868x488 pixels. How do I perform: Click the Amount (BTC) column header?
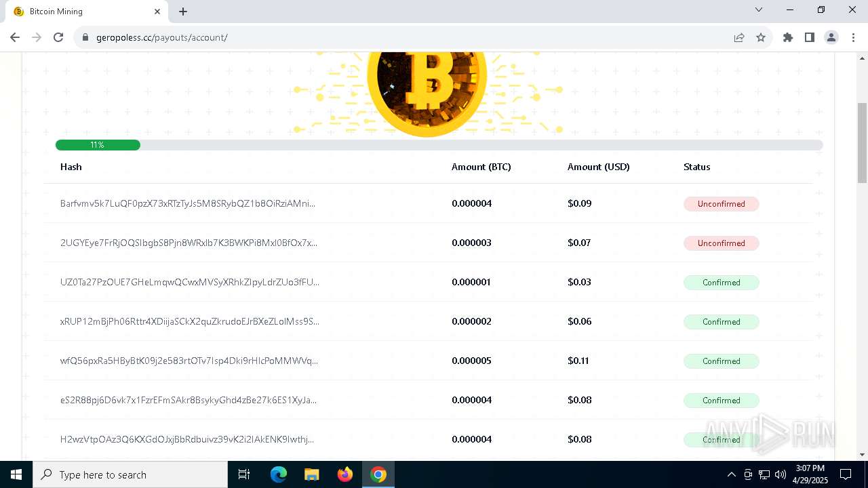coord(481,167)
